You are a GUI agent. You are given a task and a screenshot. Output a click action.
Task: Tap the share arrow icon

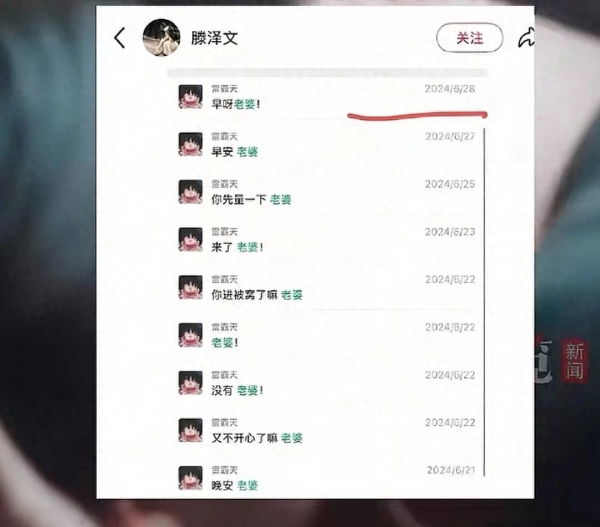pos(526,38)
